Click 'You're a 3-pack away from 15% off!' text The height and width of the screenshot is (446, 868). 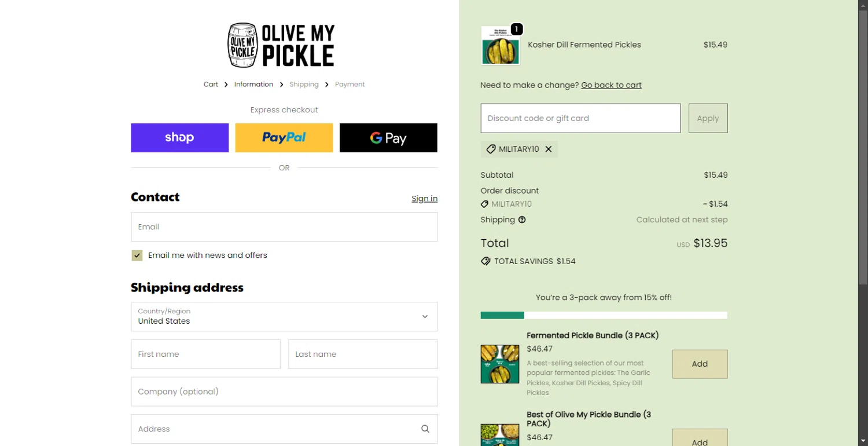click(x=604, y=298)
